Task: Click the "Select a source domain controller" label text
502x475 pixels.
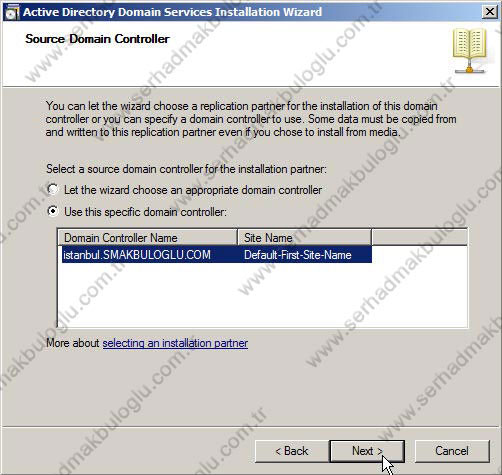Action: [186, 169]
